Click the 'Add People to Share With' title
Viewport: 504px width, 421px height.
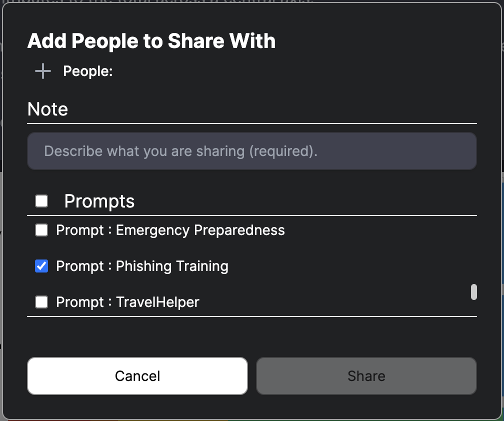tap(151, 41)
